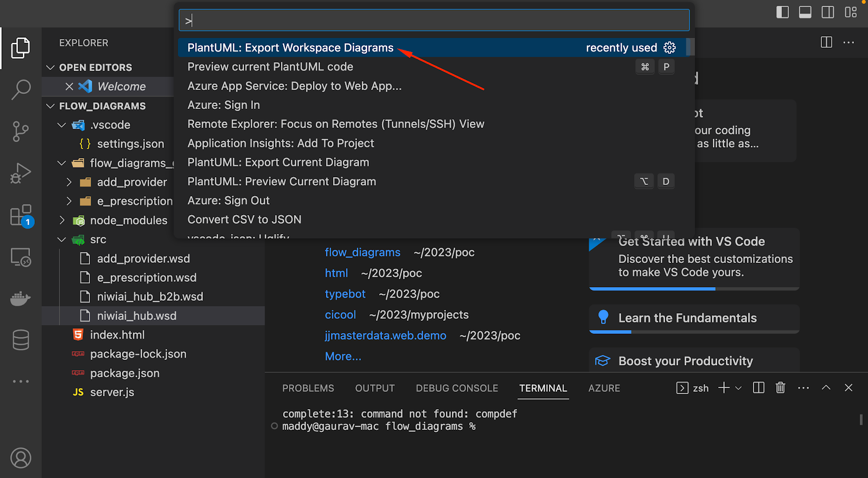Switch to the PROBLEMS tab
This screenshot has height=478, width=868.
coord(308,388)
